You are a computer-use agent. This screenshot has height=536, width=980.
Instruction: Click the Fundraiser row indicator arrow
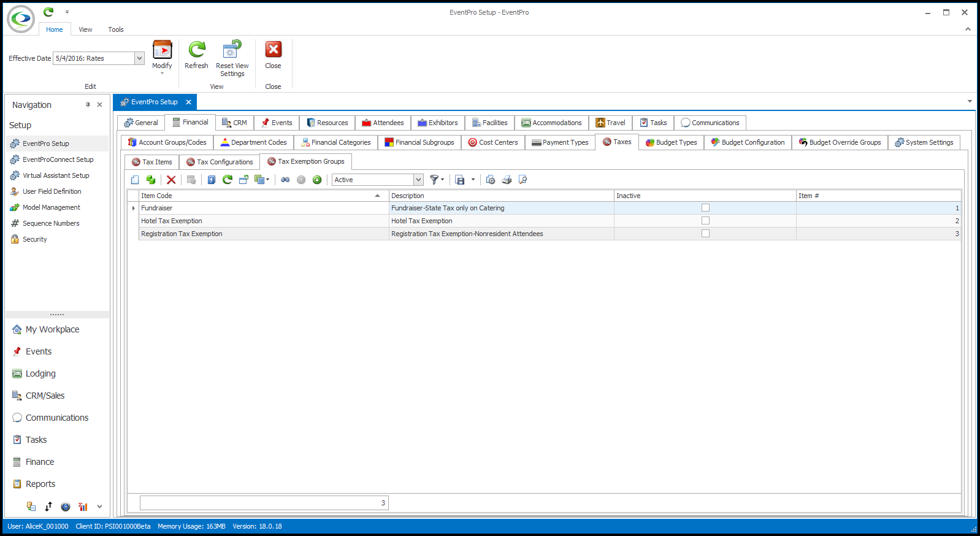133,208
